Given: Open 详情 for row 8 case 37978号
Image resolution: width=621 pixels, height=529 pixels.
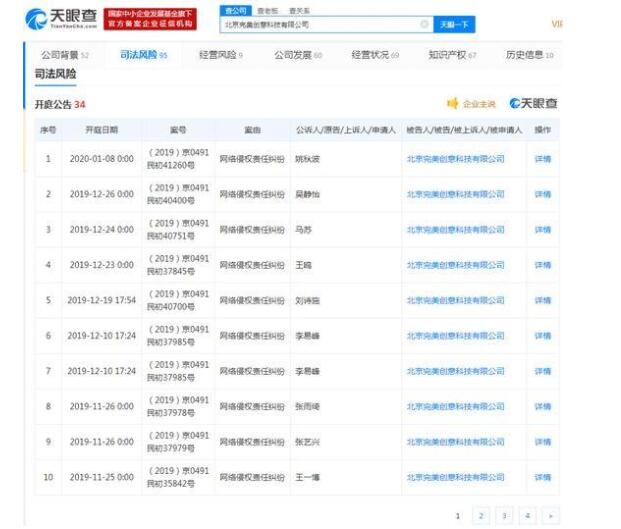Looking at the screenshot, I should 543,407.
